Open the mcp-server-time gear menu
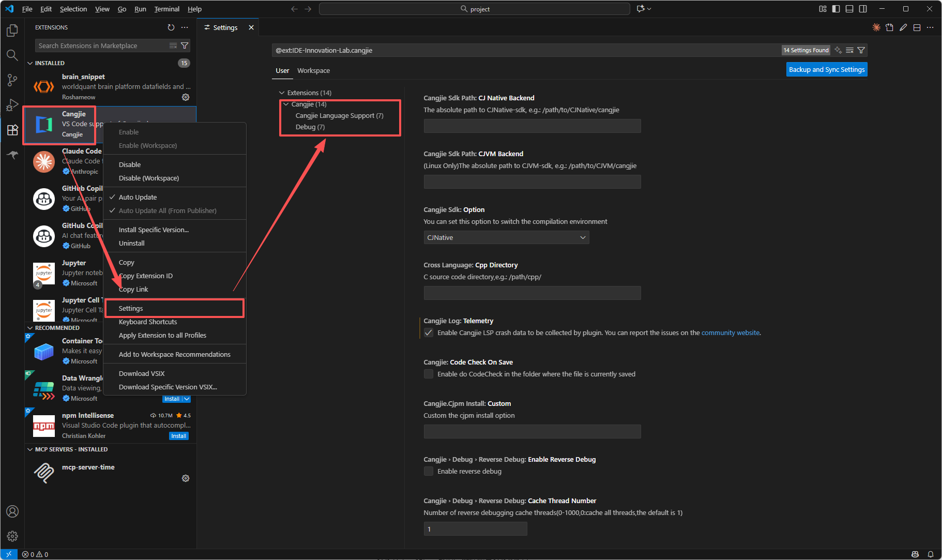The image size is (942, 560). [x=186, y=478]
